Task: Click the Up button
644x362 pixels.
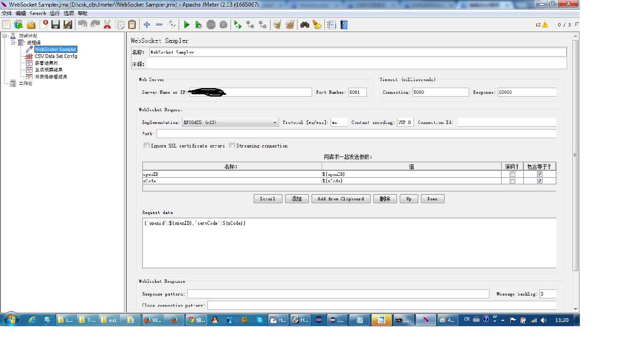Action: (x=409, y=199)
